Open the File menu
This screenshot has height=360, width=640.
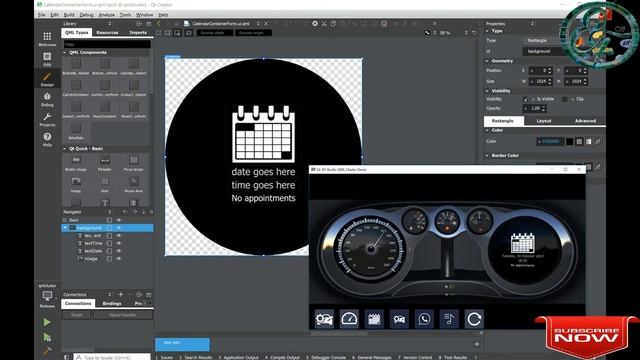(42, 15)
